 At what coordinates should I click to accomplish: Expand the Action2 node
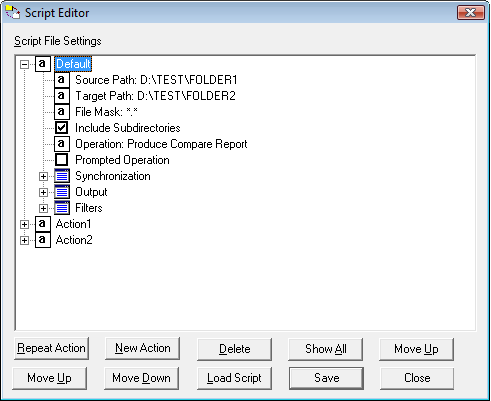pyautogui.click(x=24, y=240)
